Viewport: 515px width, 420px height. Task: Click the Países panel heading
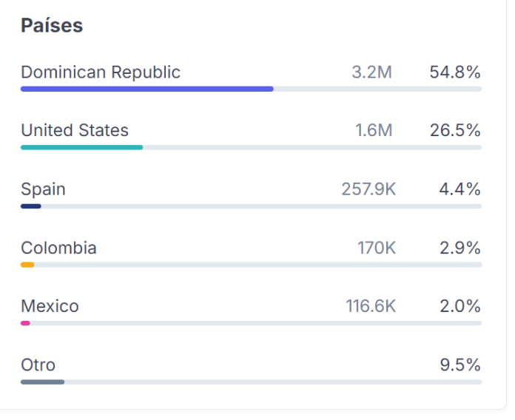tap(52, 26)
